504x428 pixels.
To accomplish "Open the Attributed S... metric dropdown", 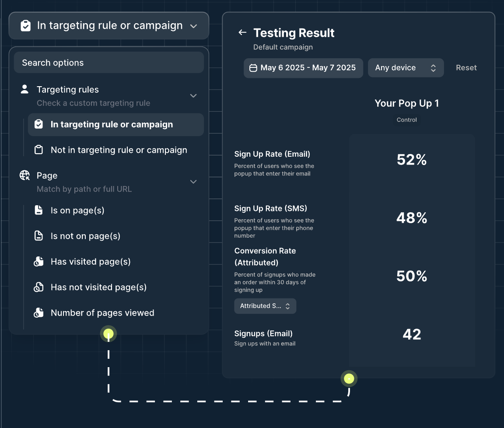I will (265, 306).
